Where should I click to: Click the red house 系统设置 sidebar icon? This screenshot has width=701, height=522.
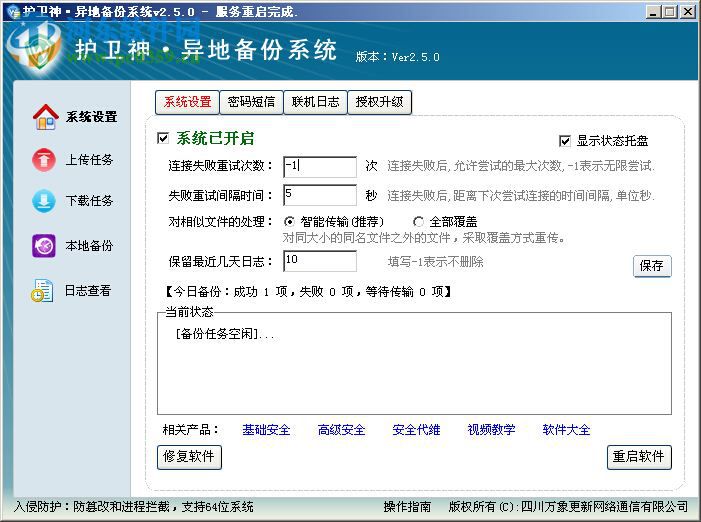(46, 117)
